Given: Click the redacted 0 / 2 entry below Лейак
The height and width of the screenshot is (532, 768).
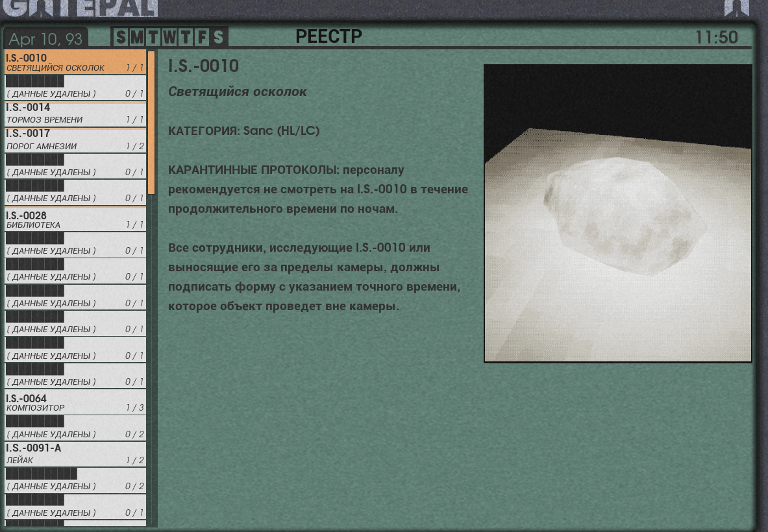Looking at the screenshot, I should click(x=75, y=480).
